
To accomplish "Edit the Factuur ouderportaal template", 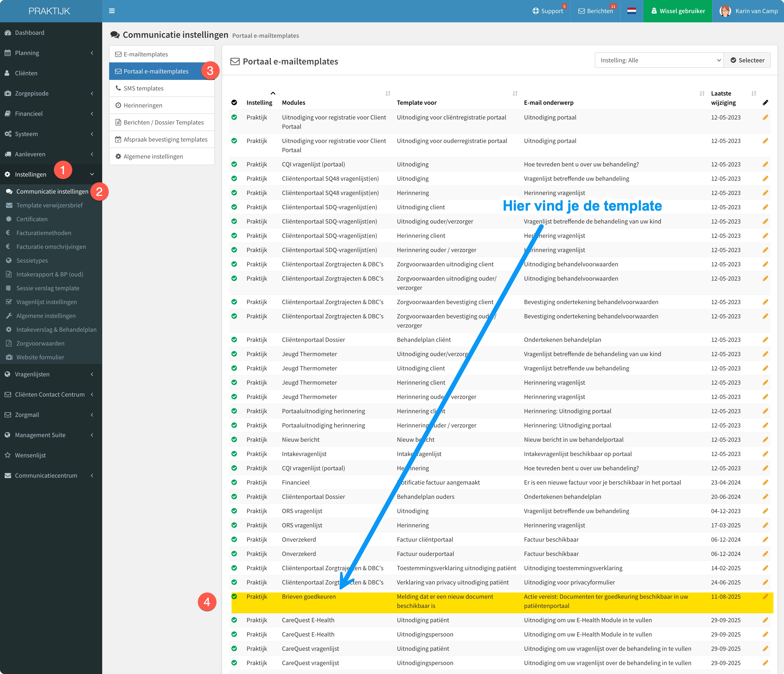I will click(765, 554).
